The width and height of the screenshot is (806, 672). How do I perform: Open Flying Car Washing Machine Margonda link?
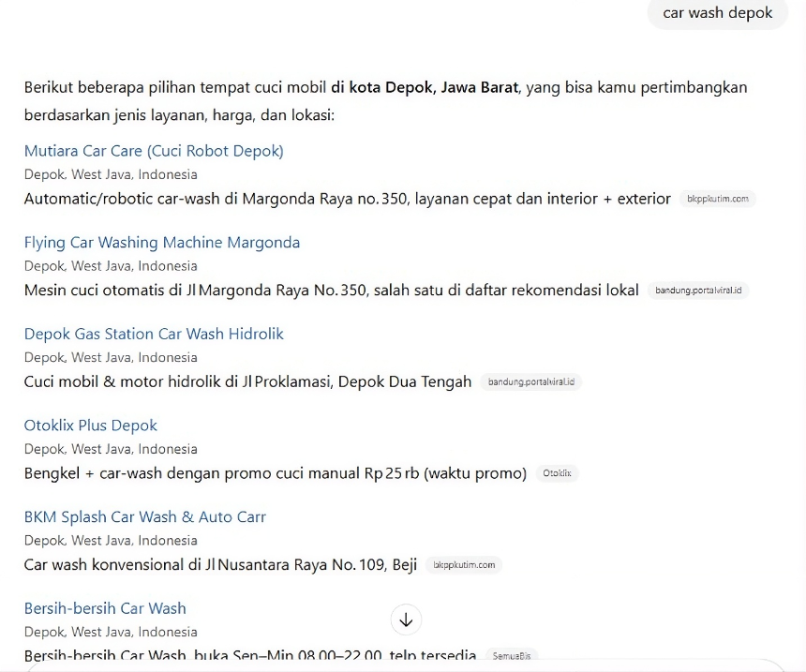click(x=162, y=243)
